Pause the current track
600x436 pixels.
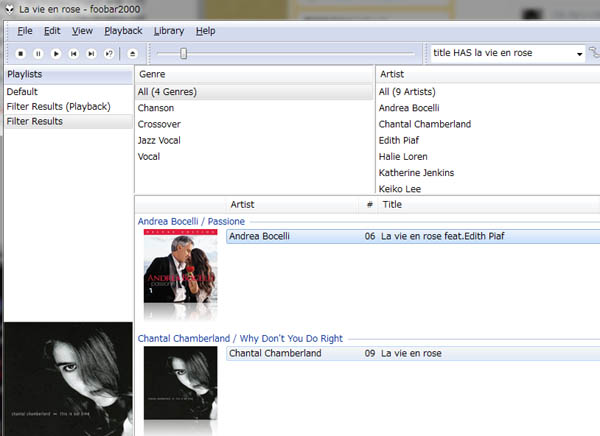tap(38, 54)
